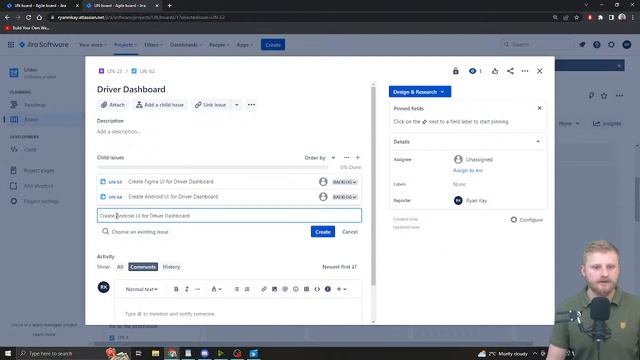Select the Comments activity tab

143,267
